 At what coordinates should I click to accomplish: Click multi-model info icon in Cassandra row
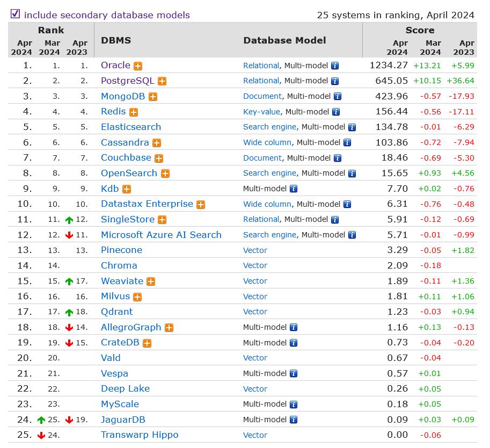[347, 143]
